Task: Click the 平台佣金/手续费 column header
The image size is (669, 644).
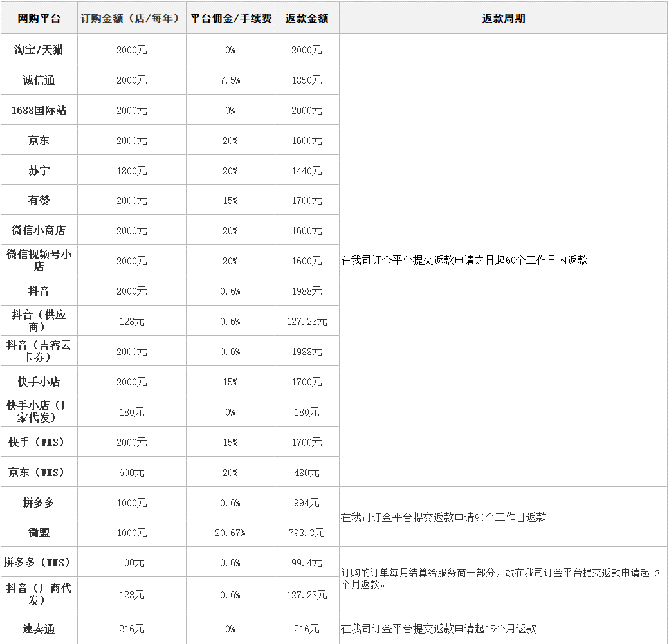Action: point(230,19)
